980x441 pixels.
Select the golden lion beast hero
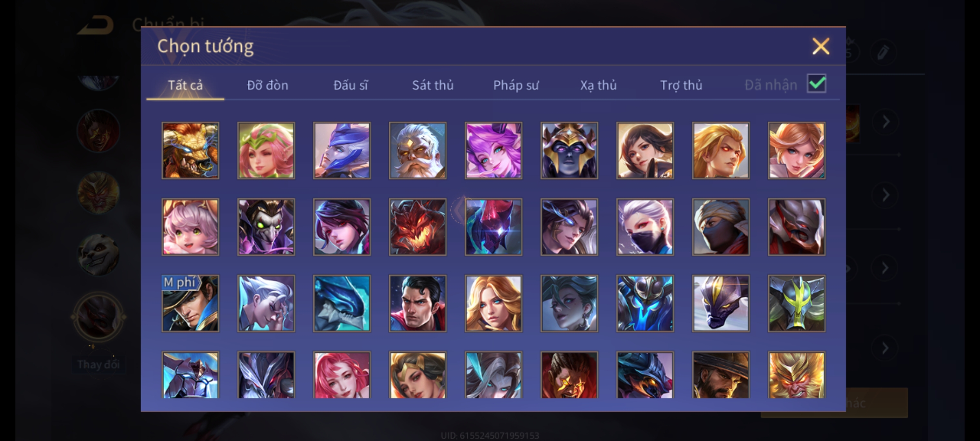pos(190,150)
